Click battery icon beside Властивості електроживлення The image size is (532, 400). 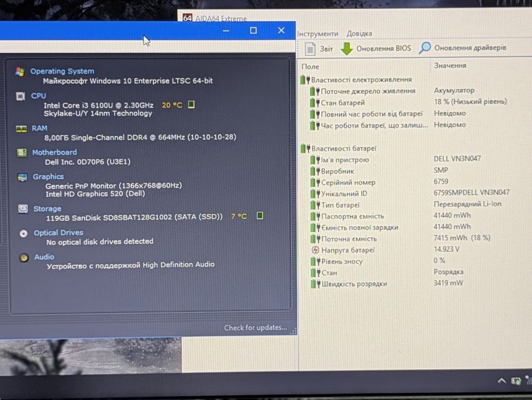305,80
